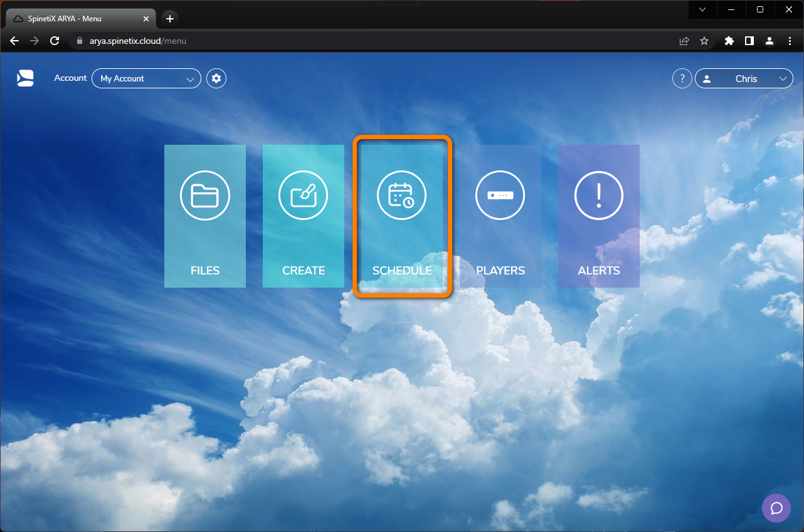Click the SpinetiX logo top left
This screenshot has width=804, height=532.
click(x=25, y=78)
